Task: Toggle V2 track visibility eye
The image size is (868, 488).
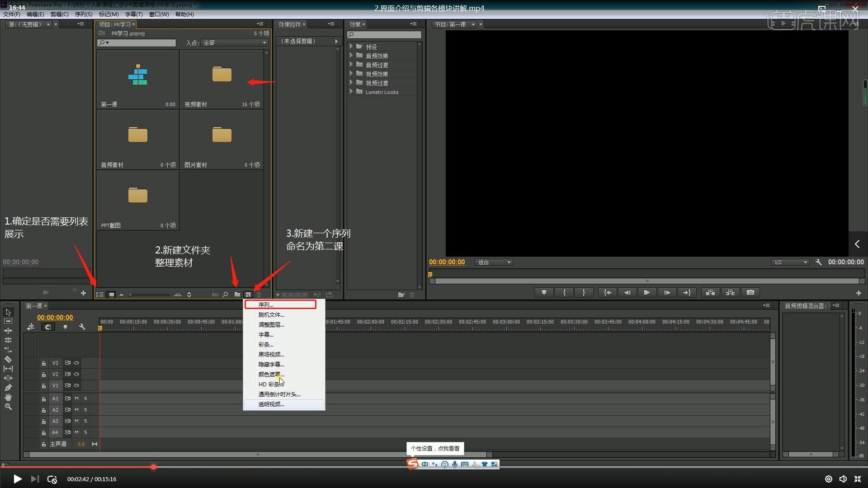Action: pyautogui.click(x=76, y=374)
